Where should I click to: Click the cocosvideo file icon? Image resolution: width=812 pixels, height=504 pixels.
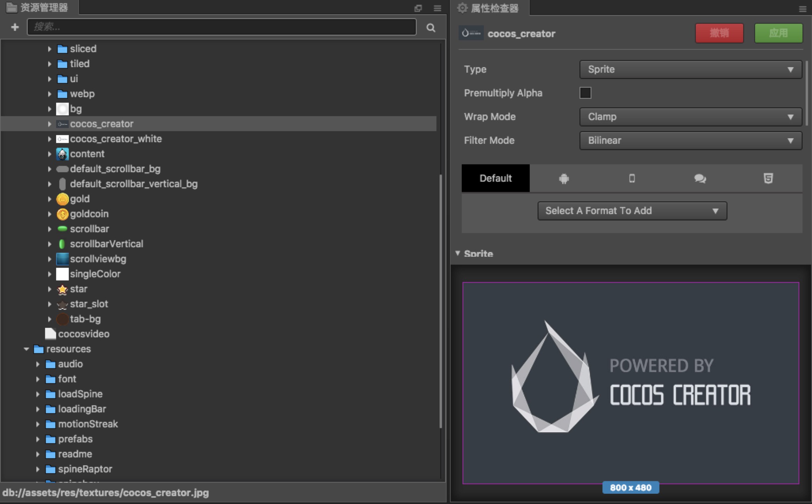click(x=50, y=334)
